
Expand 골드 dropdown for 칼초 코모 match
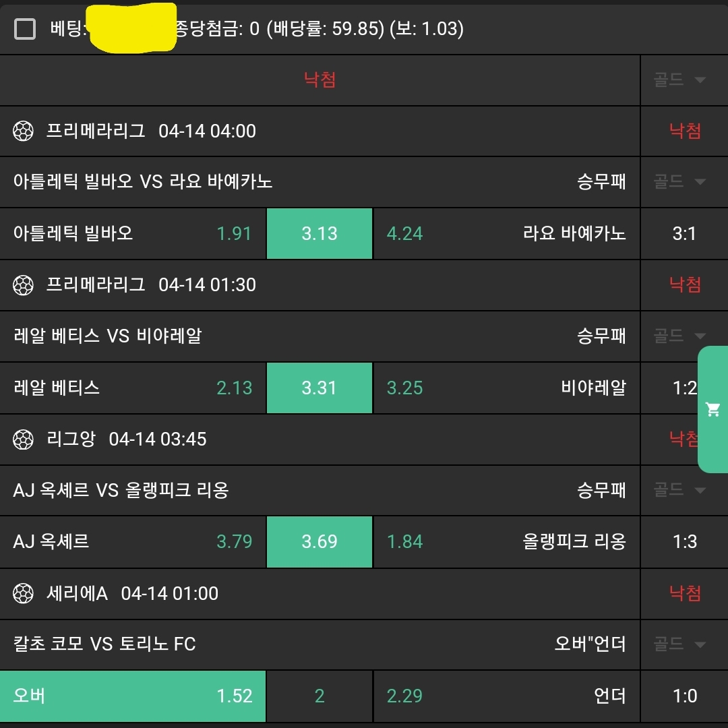pyautogui.click(x=679, y=644)
